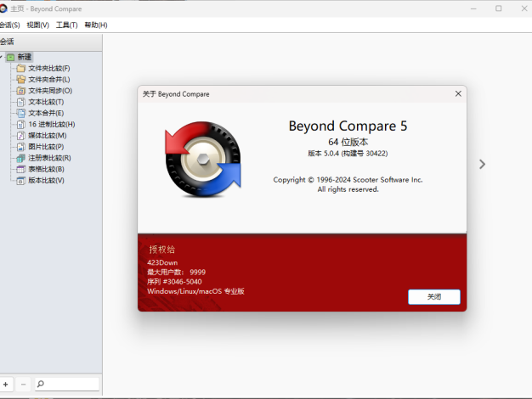Viewport: 532px width, 399px height.
Task: Click the 会话 panel header
Action: tap(51, 42)
